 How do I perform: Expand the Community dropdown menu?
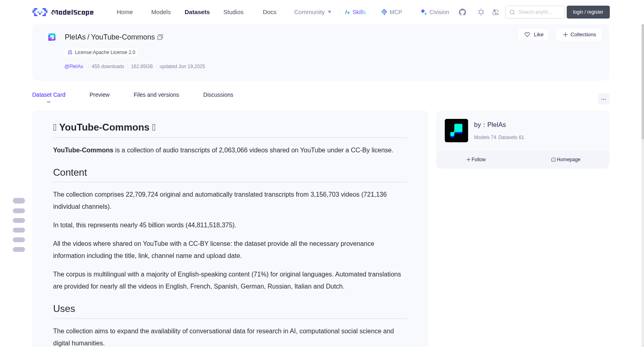313,12
